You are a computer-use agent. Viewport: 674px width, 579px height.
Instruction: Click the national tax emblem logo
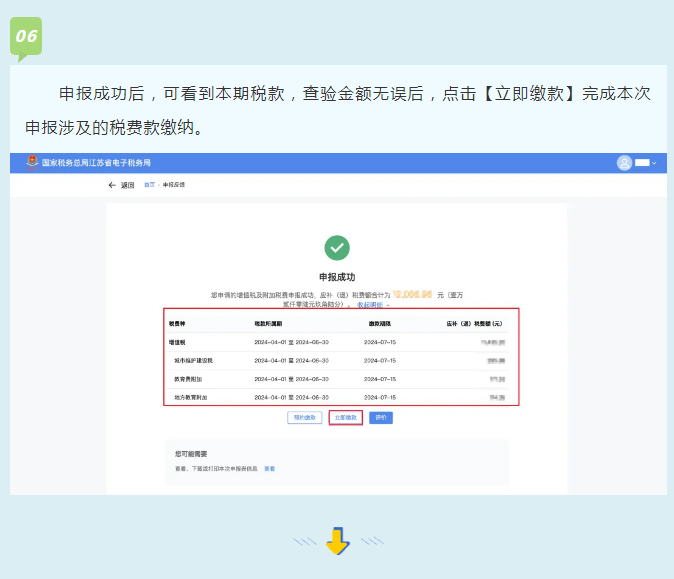[x=31, y=162]
